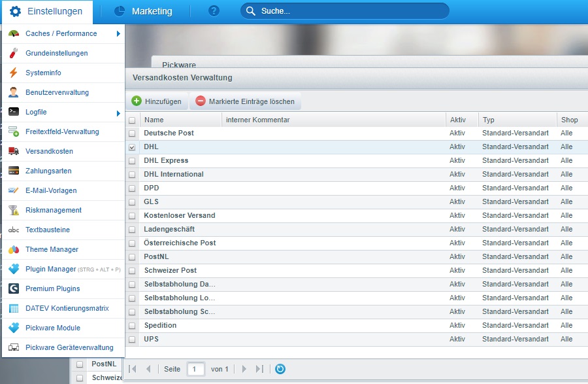Check the Deutsche Post row checkbox
The width and height of the screenshot is (588, 384).
(x=132, y=133)
